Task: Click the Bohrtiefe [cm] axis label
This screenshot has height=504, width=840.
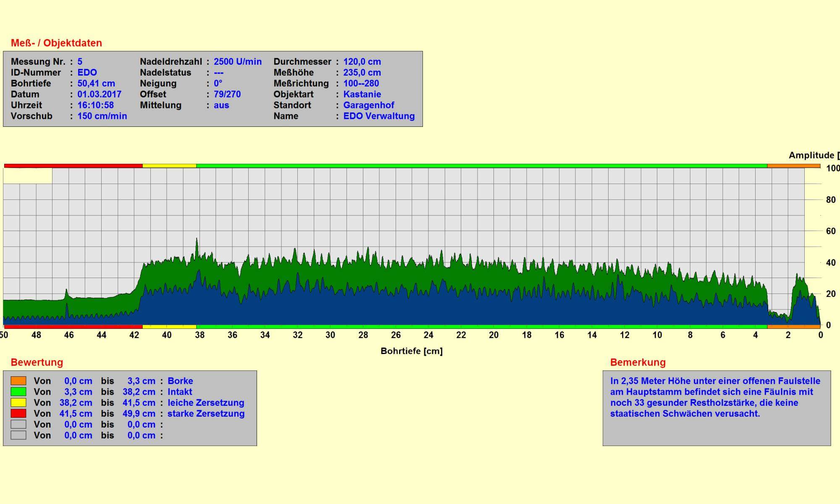Action: 412,351
